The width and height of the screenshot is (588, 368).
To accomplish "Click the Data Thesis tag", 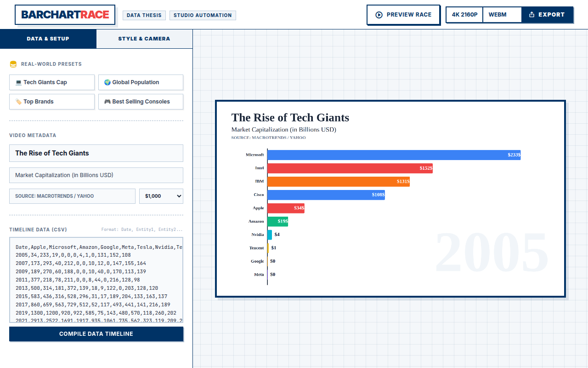I will click(144, 15).
